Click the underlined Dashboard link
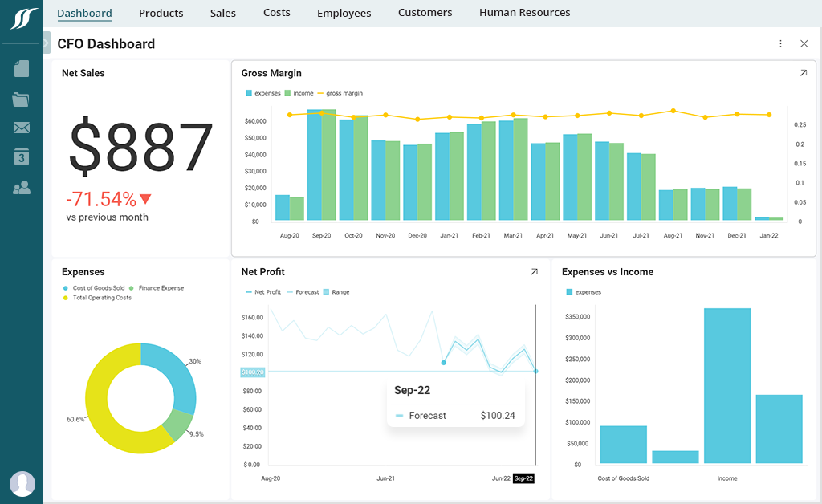 (84, 13)
